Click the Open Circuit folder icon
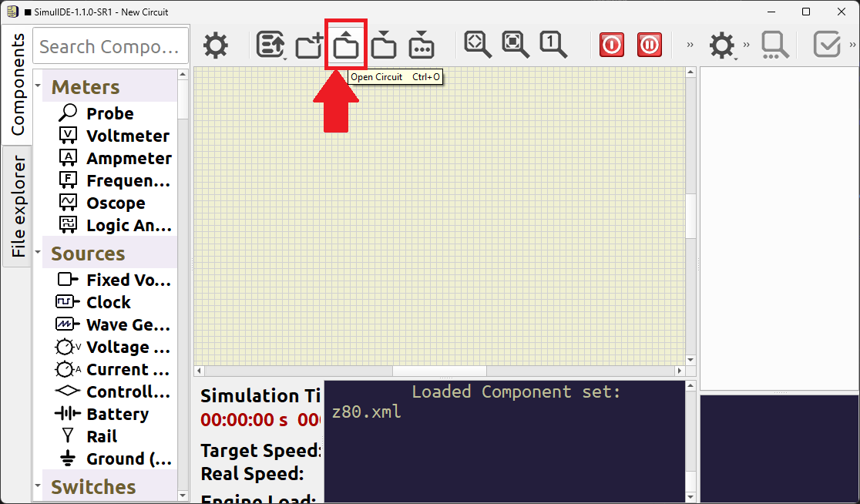860x504 pixels. pos(346,46)
